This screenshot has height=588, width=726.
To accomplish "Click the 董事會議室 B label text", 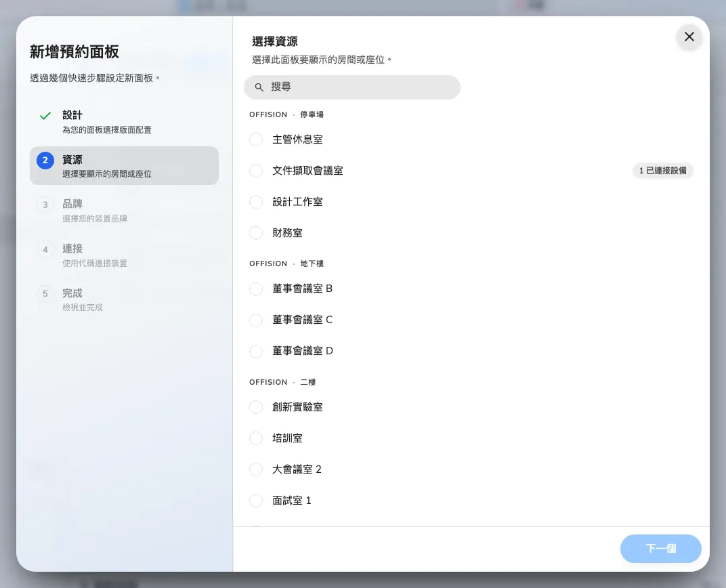I will pos(302,289).
